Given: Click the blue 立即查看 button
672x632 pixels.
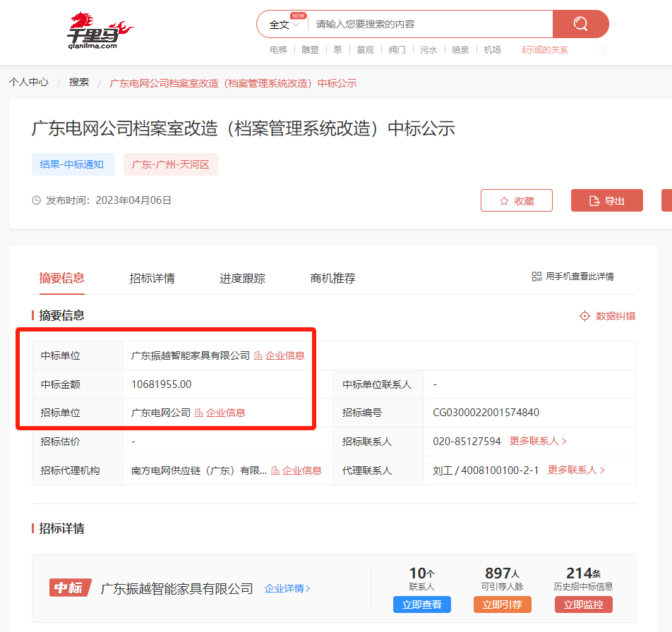Looking at the screenshot, I should (422, 604).
